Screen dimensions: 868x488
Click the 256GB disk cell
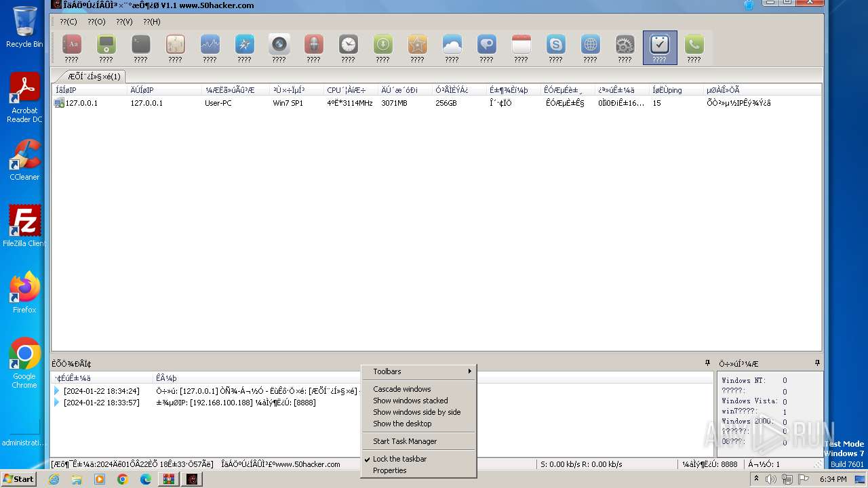pos(446,103)
